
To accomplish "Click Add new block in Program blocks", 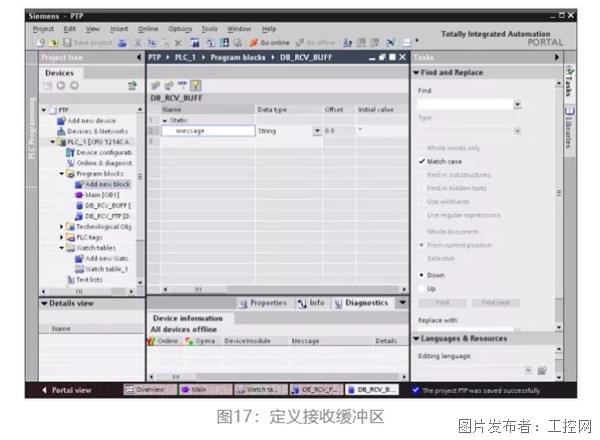I will (x=106, y=184).
